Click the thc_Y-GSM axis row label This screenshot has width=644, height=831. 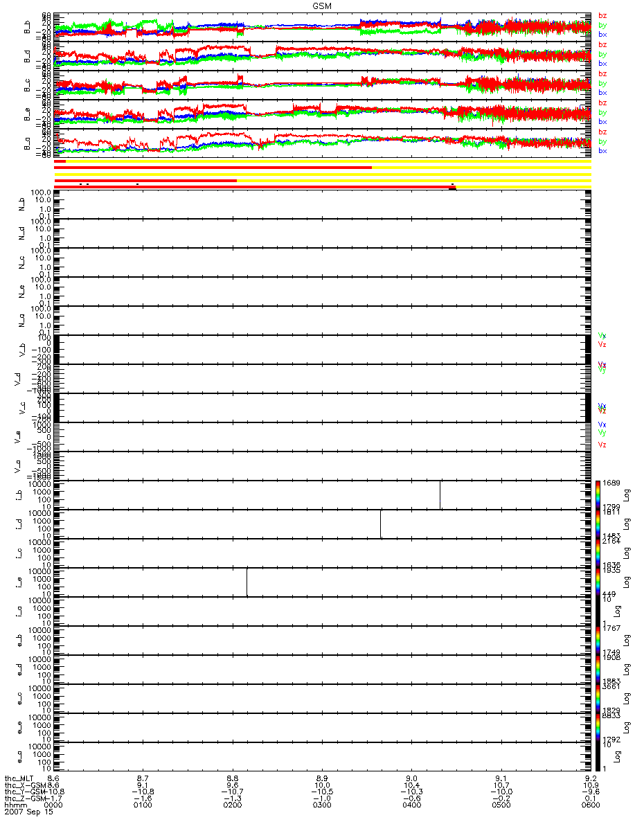(x=24, y=792)
